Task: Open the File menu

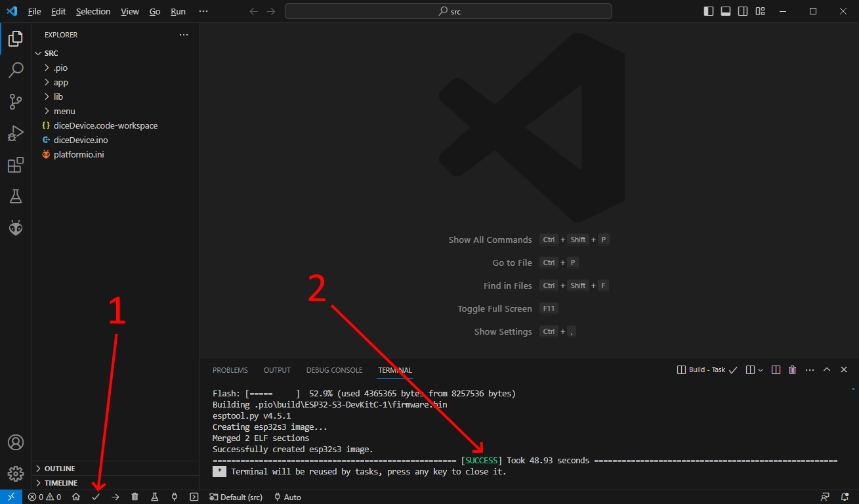Action: [35, 11]
